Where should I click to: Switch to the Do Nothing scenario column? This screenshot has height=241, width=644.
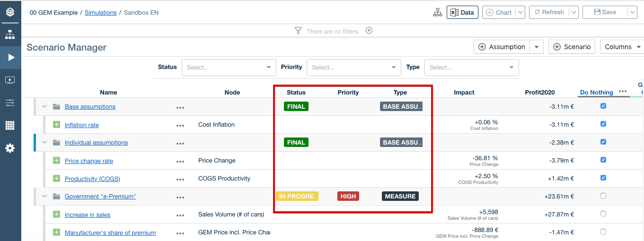point(596,93)
